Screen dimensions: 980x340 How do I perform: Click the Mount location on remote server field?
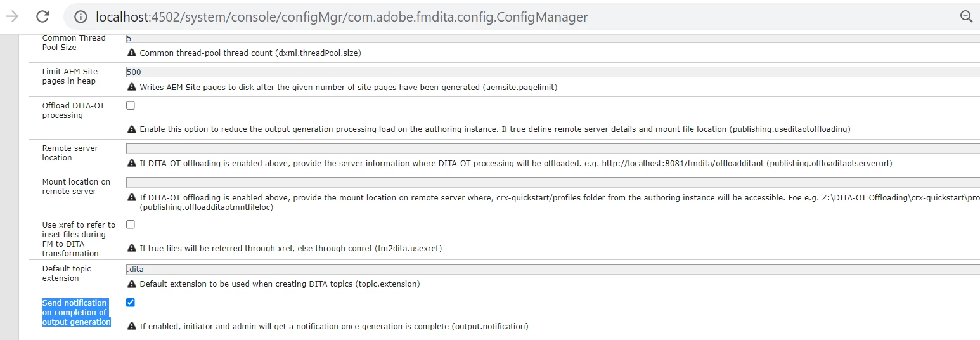point(551,183)
